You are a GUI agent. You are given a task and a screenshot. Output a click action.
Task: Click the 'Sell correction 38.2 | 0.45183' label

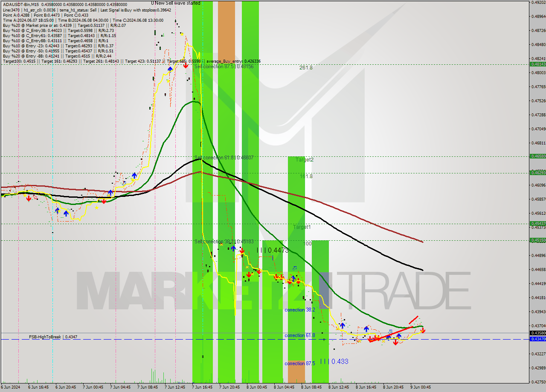224,242
